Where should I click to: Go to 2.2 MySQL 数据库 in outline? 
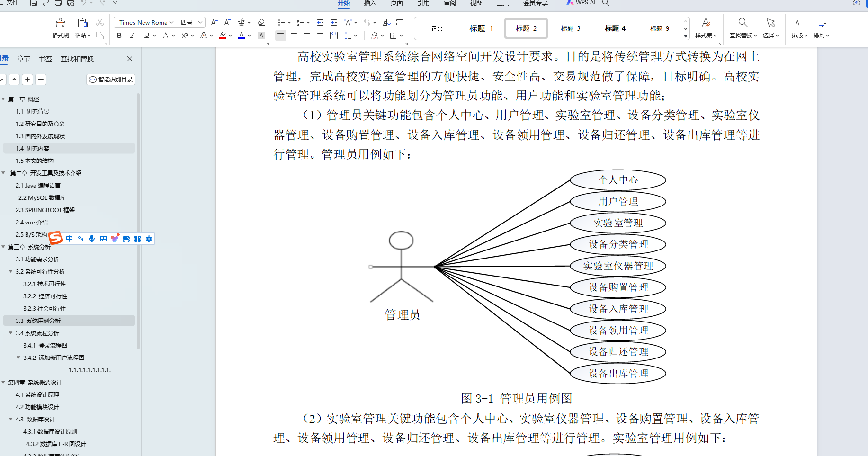(x=42, y=197)
